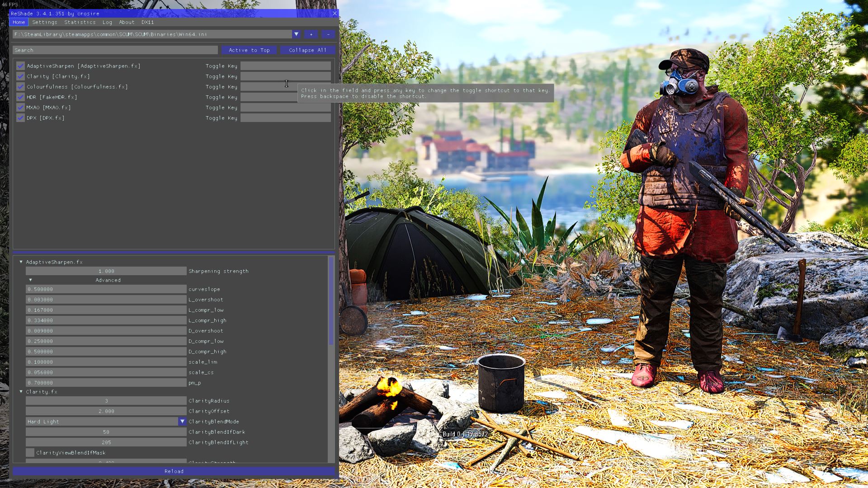Click the pm_p value field
Viewport: 868px width, 488px height.
106,383
